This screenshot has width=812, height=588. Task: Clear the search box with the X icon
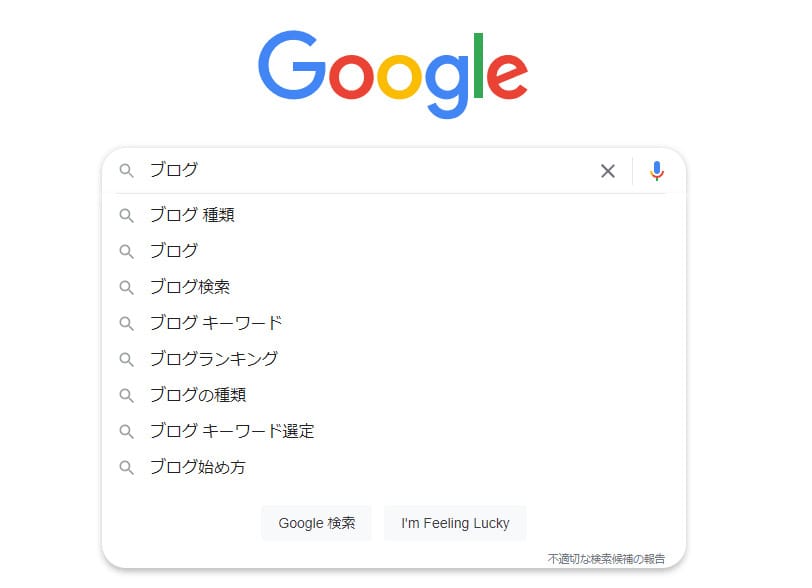coord(608,171)
